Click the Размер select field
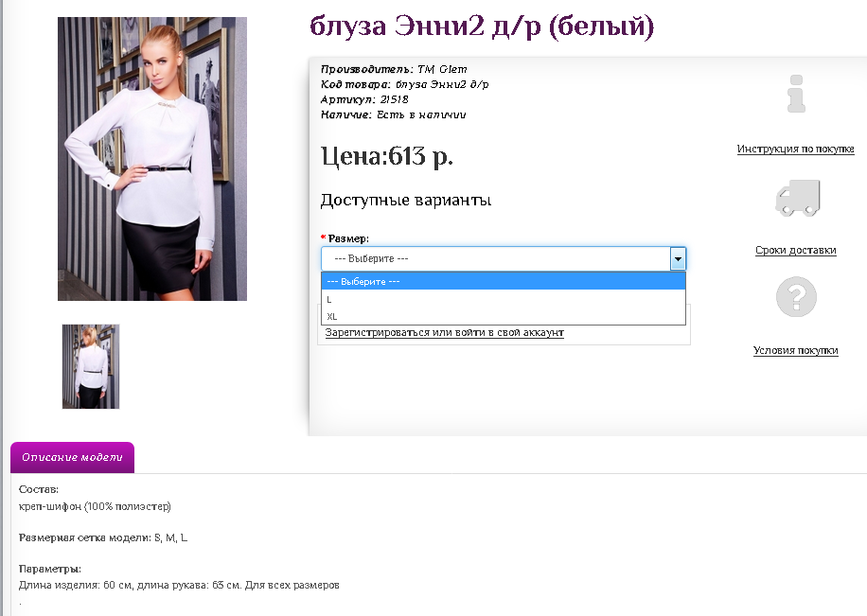 pyautogui.click(x=504, y=258)
